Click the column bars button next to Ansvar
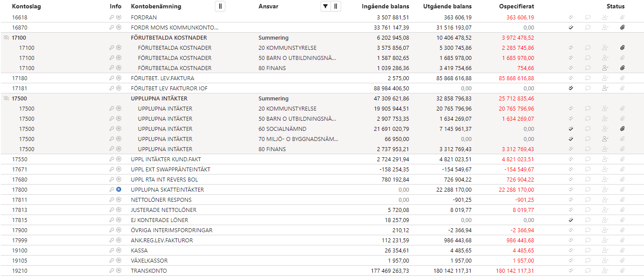This screenshot has width=644, height=278. point(336,6)
